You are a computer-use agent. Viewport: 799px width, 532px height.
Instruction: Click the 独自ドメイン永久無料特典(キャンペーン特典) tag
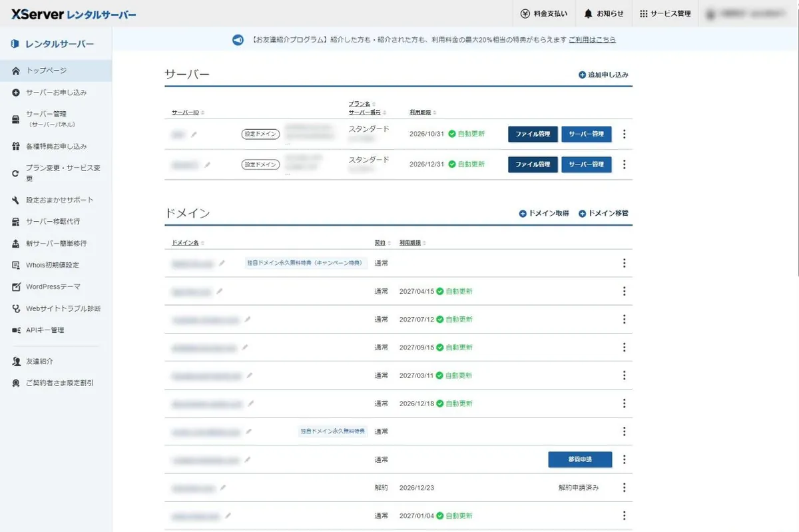(306, 263)
